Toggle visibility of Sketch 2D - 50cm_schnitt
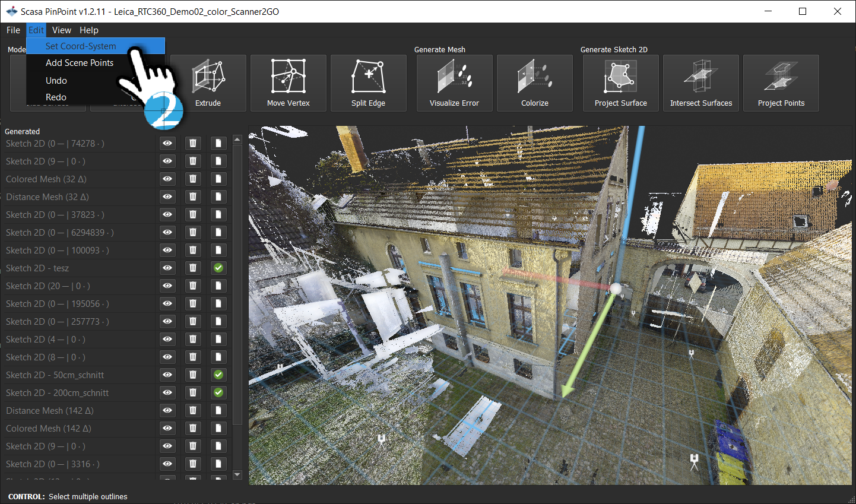The height and width of the screenshot is (504, 856). 167,375
